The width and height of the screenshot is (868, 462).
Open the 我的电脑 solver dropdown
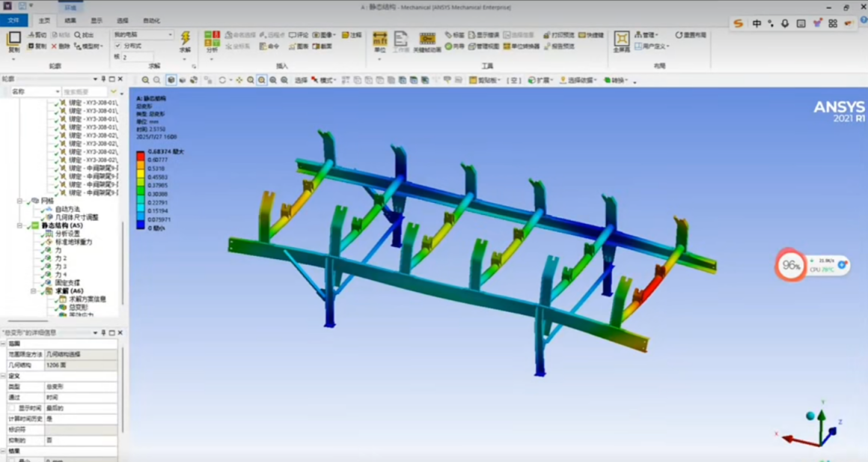[144, 34]
